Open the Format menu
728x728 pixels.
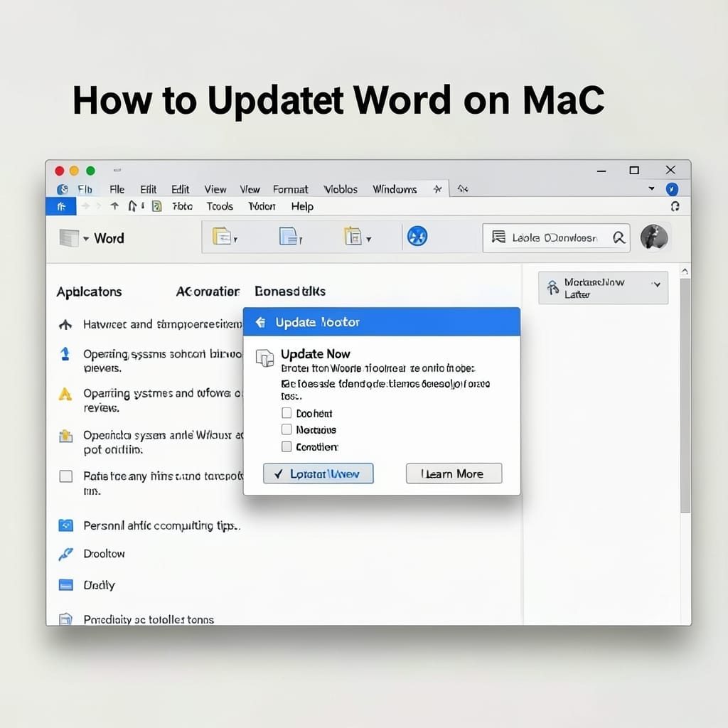291,189
